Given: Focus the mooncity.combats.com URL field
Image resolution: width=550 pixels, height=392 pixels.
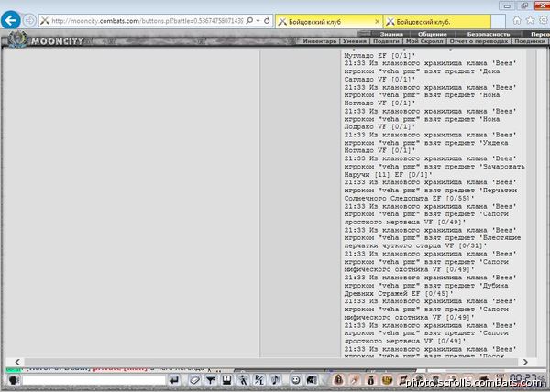Looking at the screenshot, I should coord(147,21).
